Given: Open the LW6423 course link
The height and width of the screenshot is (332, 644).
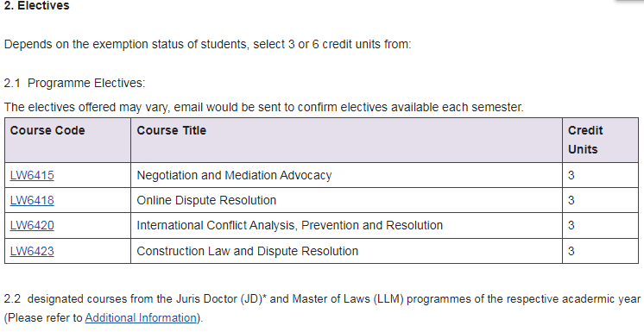Looking at the screenshot, I should [32, 251].
